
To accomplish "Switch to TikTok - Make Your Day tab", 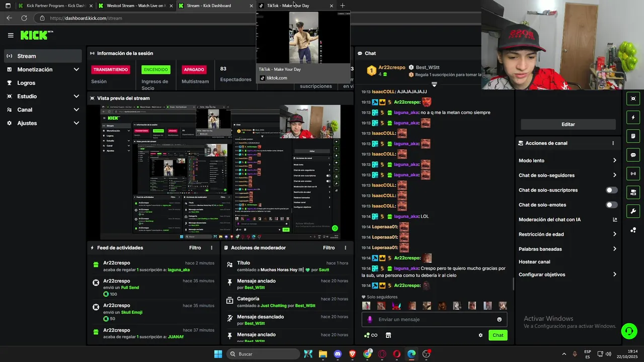I will point(296,6).
